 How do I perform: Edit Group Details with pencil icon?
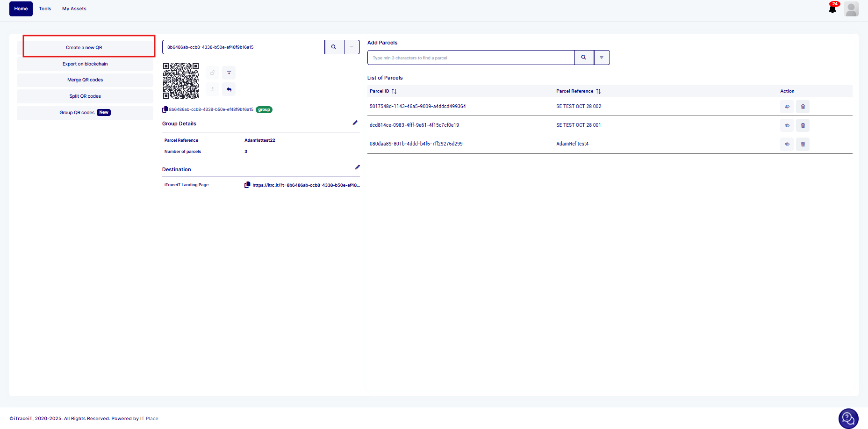point(355,123)
